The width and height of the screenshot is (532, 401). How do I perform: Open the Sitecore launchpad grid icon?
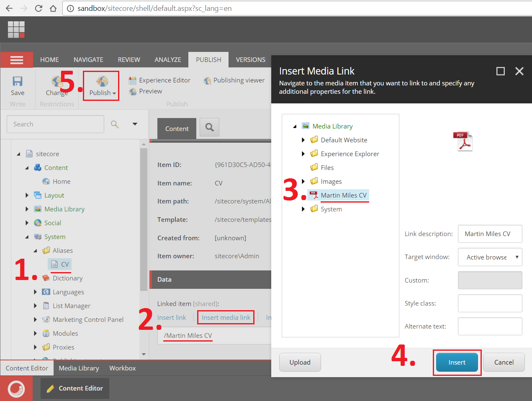(x=16, y=30)
